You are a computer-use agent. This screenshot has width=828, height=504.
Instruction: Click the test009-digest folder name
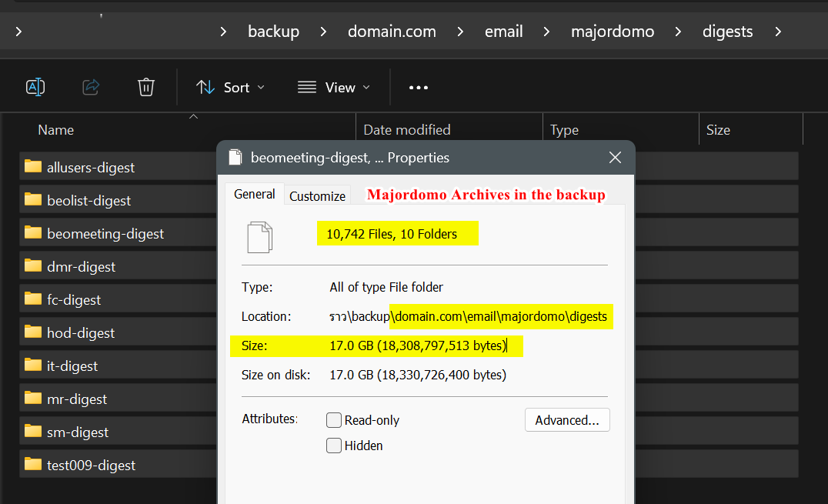(91, 466)
